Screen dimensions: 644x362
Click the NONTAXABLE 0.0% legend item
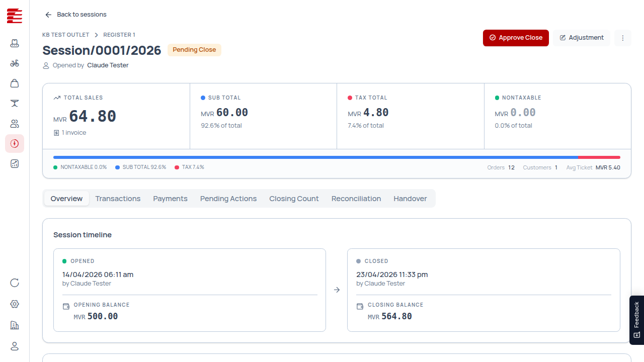pos(80,167)
